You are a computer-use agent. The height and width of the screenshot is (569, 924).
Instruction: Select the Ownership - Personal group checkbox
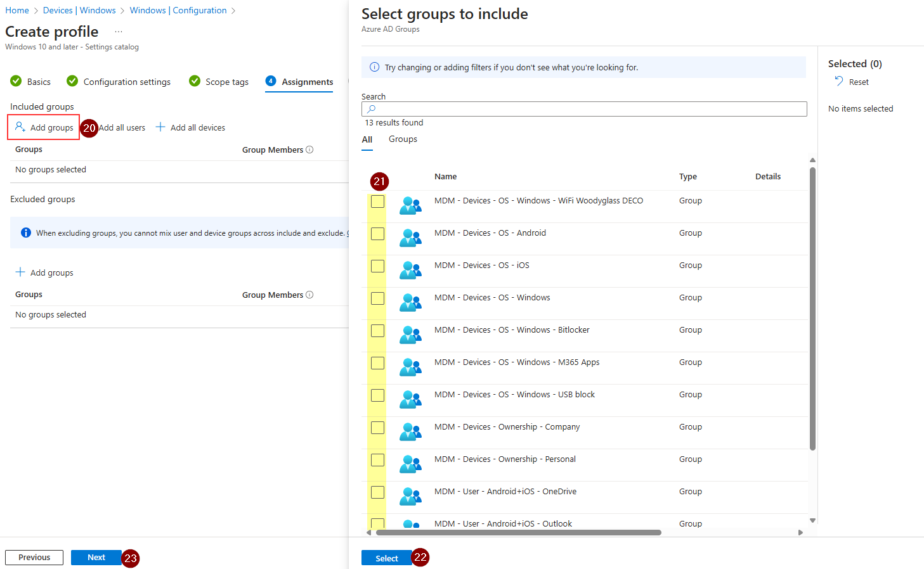tap(377, 460)
